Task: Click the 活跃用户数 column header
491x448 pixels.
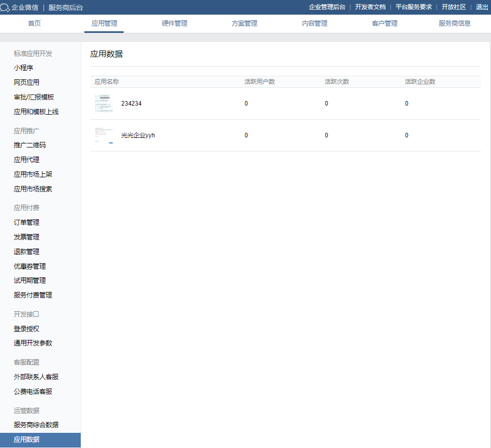Action: [259, 82]
